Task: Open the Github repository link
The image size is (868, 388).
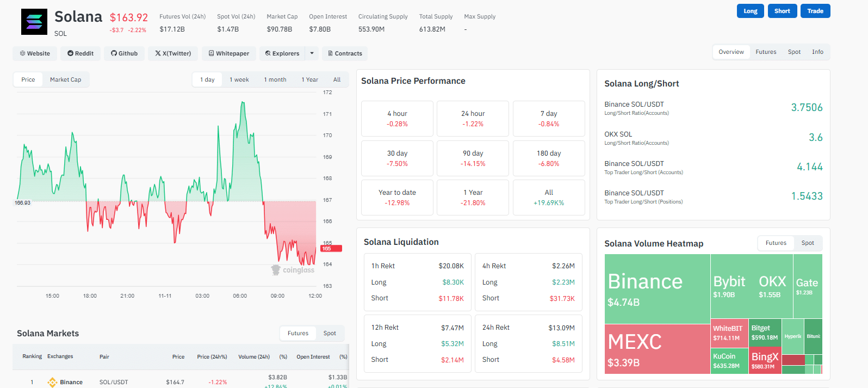Action: pos(124,53)
